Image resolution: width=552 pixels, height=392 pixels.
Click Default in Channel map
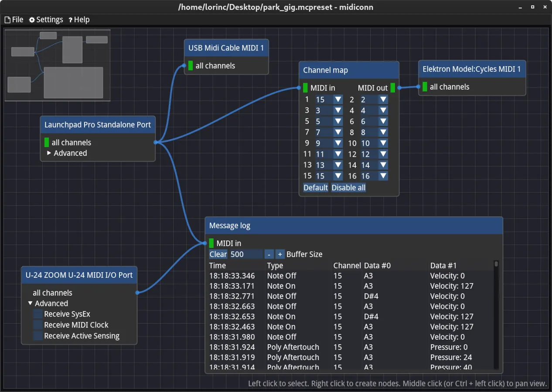(x=316, y=188)
